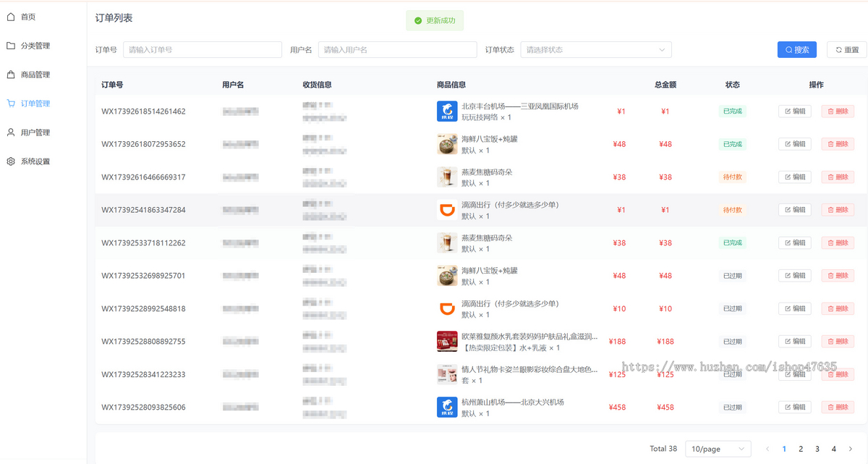Image resolution: width=868 pixels, height=464 pixels.
Task: Click the home icon in sidebar
Action: pos(11,17)
